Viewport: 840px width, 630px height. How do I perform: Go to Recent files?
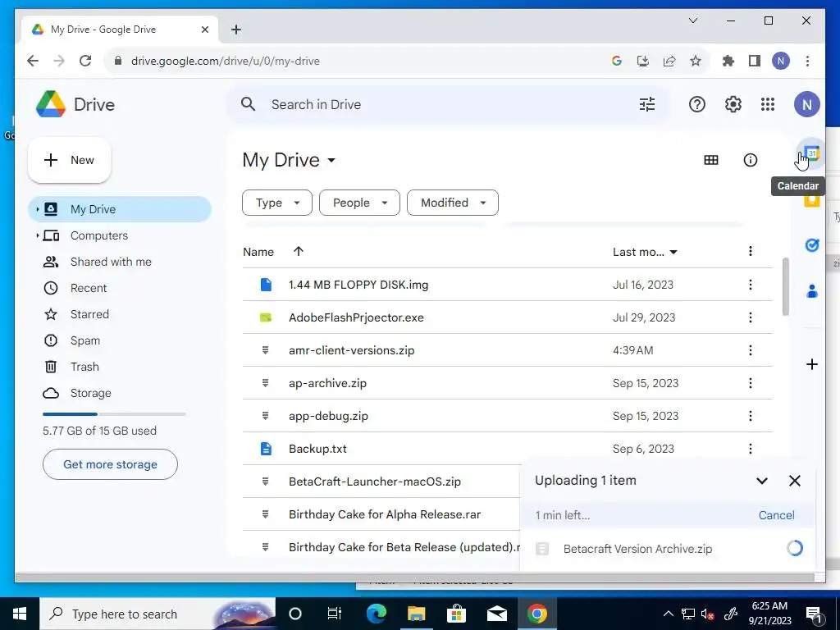pyautogui.click(x=89, y=288)
